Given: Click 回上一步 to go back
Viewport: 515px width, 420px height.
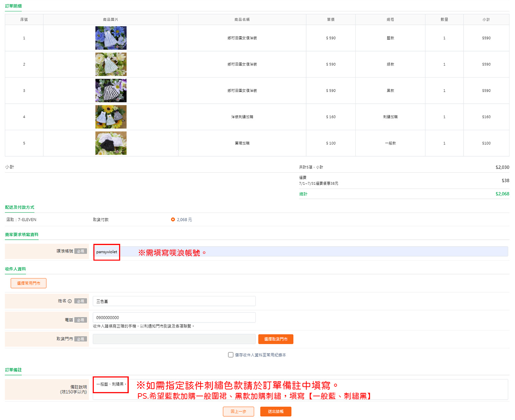Looking at the screenshot, I should pos(238,411).
